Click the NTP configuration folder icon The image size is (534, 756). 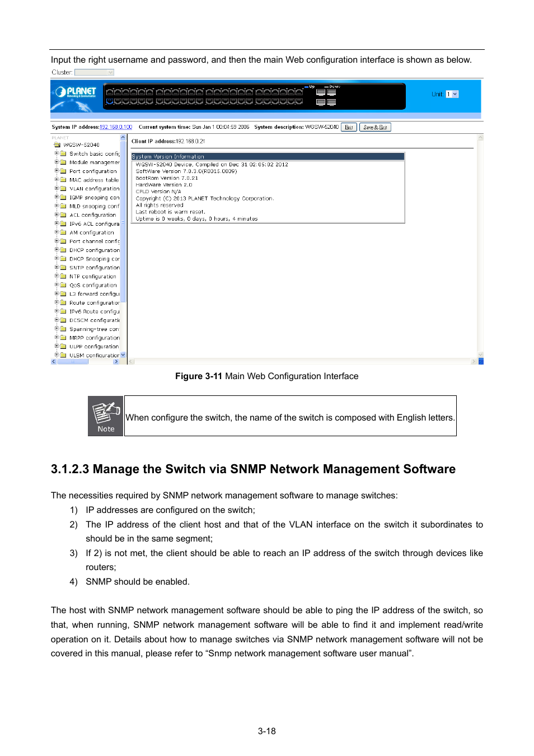click(x=63, y=276)
